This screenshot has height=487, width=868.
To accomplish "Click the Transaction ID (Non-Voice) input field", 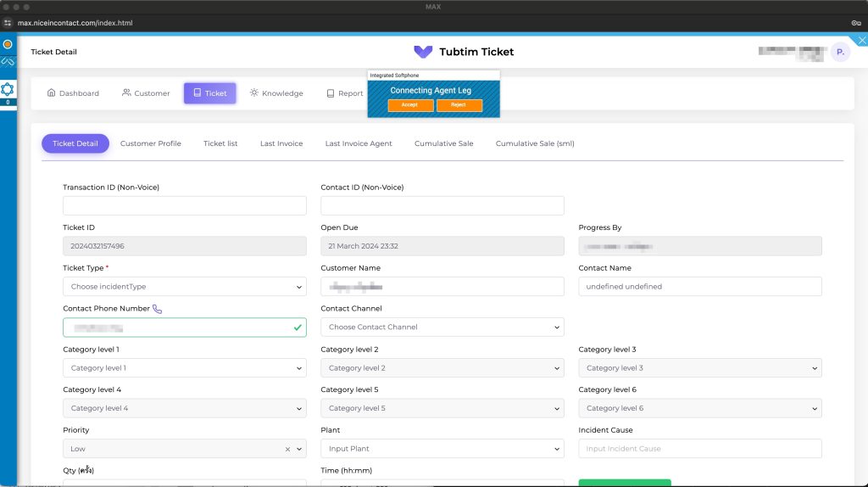I will click(184, 205).
